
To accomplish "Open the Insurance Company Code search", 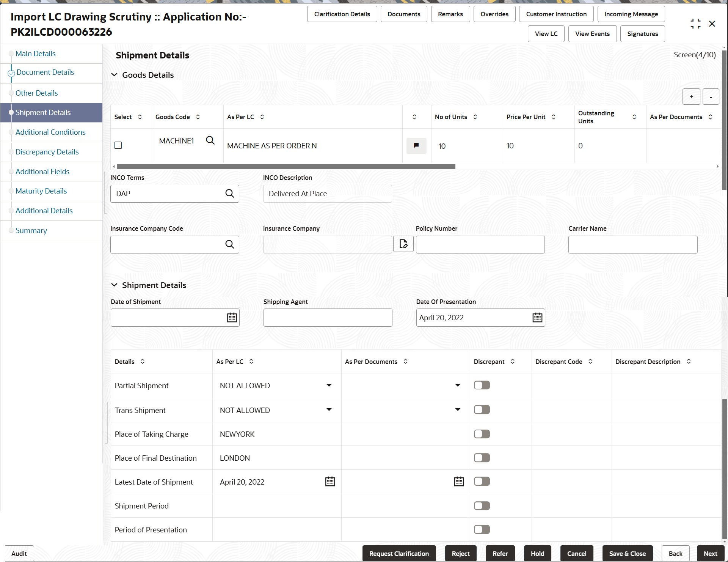I will [230, 244].
